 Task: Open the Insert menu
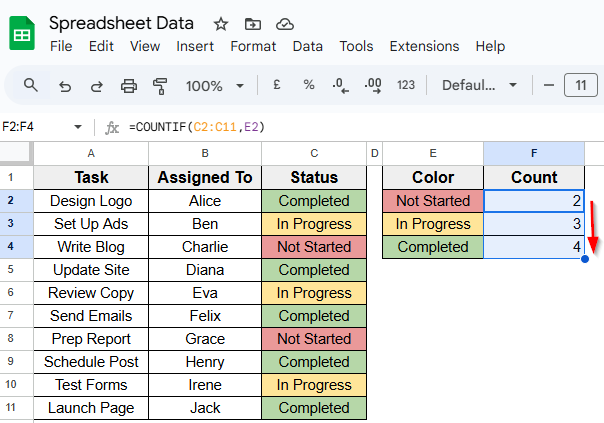[x=195, y=46]
